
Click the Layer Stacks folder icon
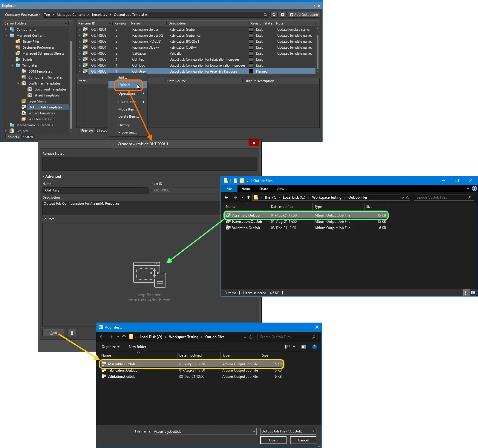tap(24, 101)
